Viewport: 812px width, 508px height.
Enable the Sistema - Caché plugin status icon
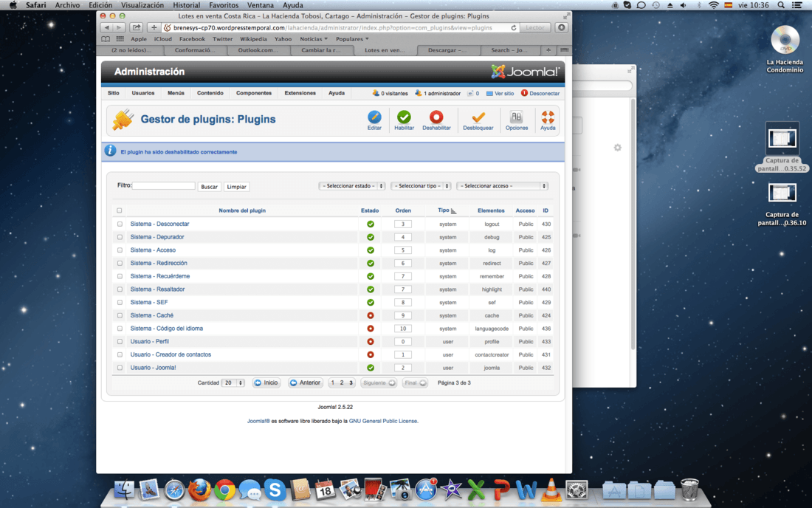point(371,315)
